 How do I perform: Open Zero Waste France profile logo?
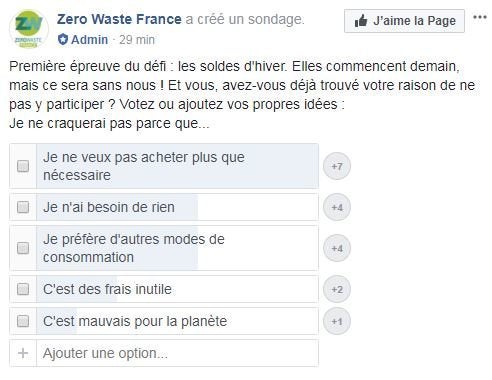tap(29, 29)
